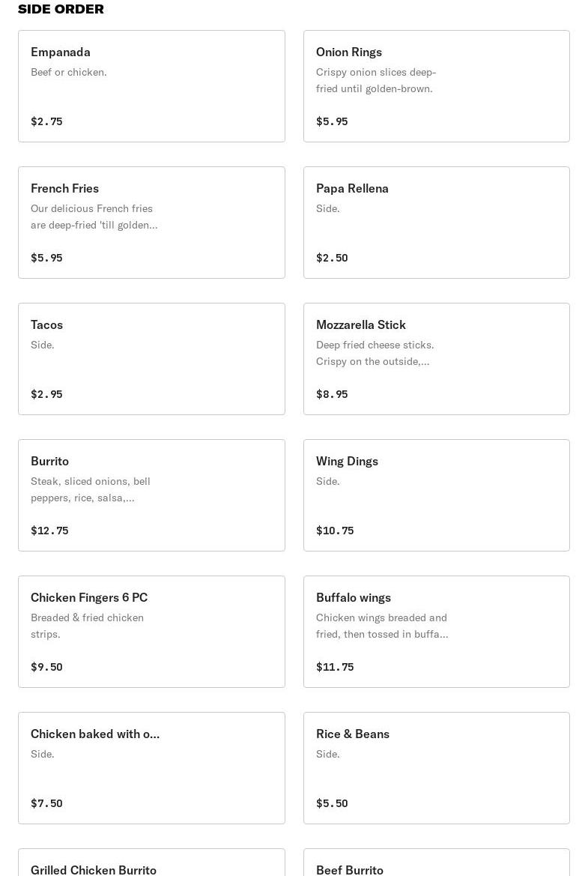Screen dimensions: 588x876
Task: Select the Tacos side item
Action: [151, 359]
